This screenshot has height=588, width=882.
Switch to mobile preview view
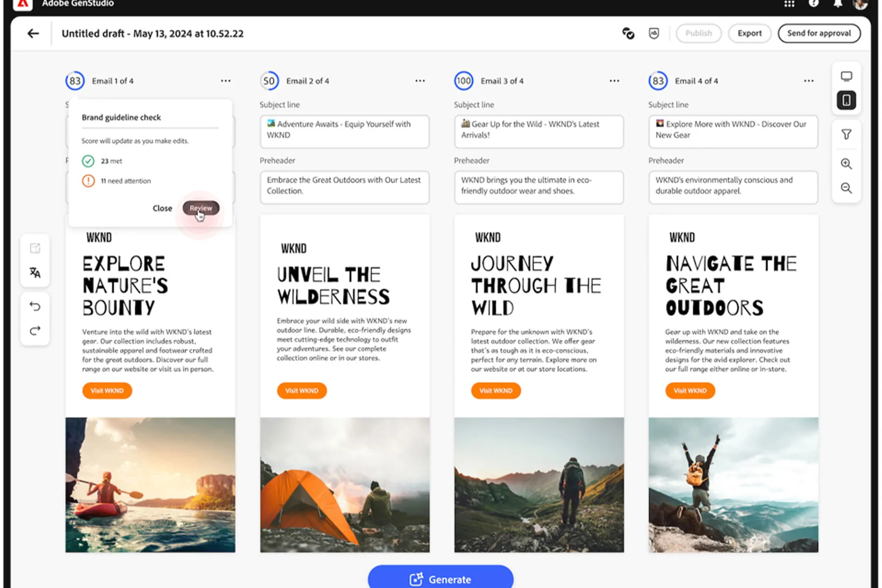(846, 100)
